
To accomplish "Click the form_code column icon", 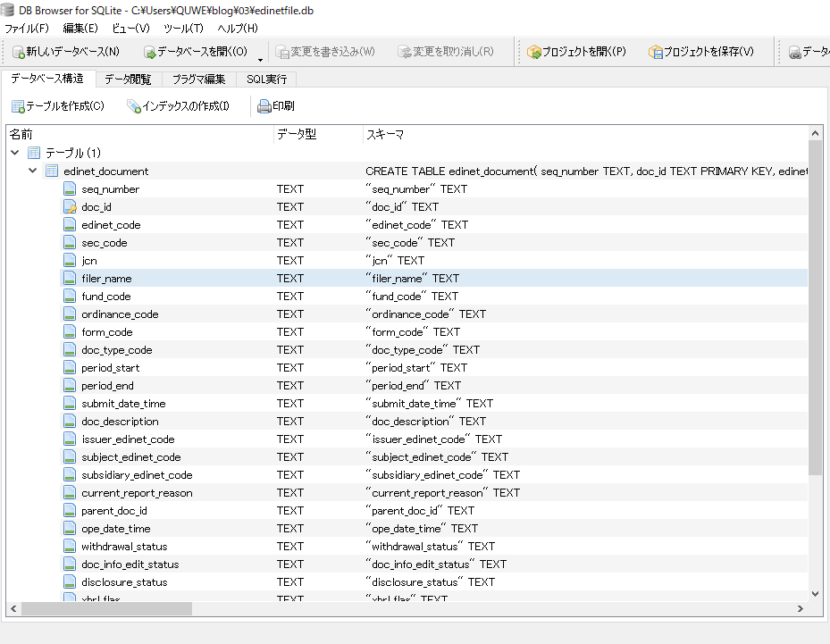I will click(x=70, y=331).
